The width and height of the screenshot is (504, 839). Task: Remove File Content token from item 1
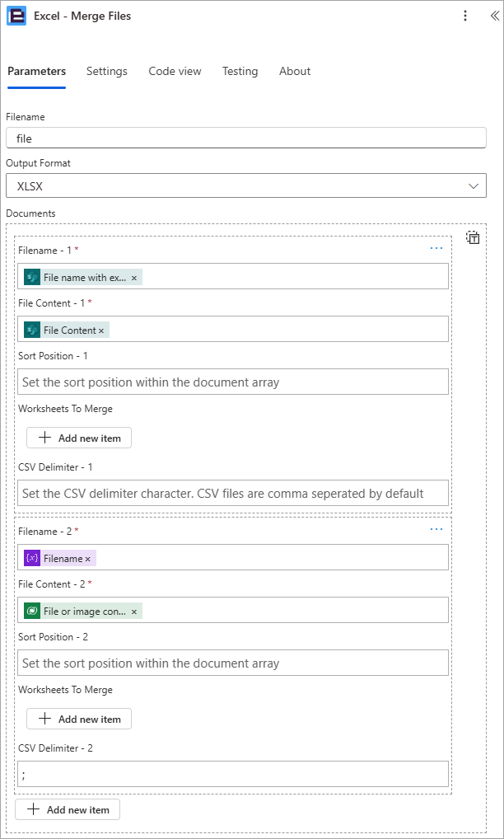pyautogui.click(x=101, y=330)
